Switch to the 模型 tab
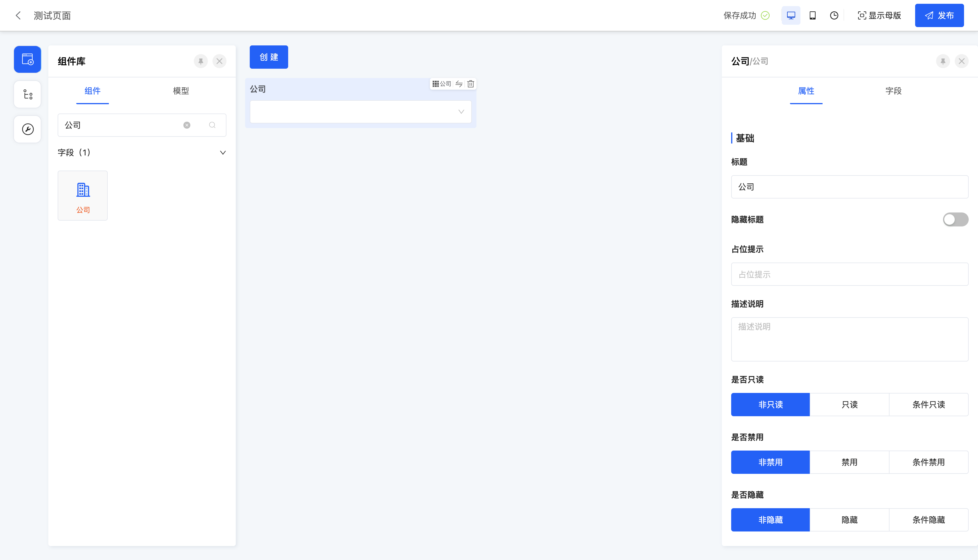Screen dimensions: 978x560 (181, 91)
